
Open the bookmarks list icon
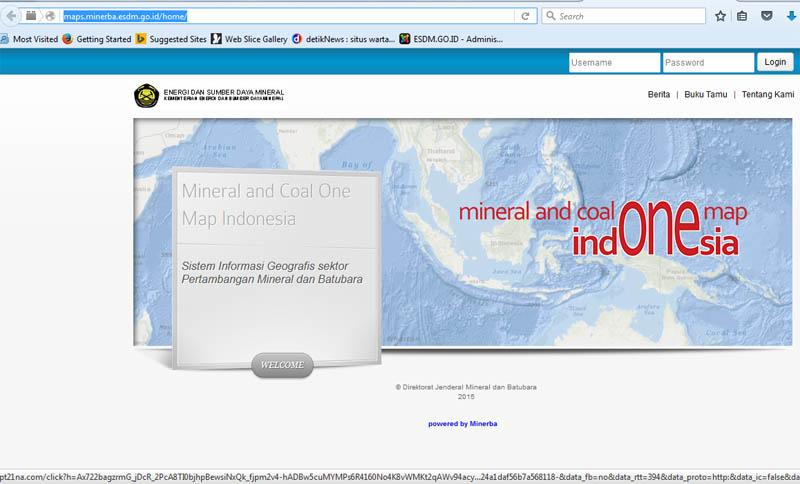[x=742, y=16]
